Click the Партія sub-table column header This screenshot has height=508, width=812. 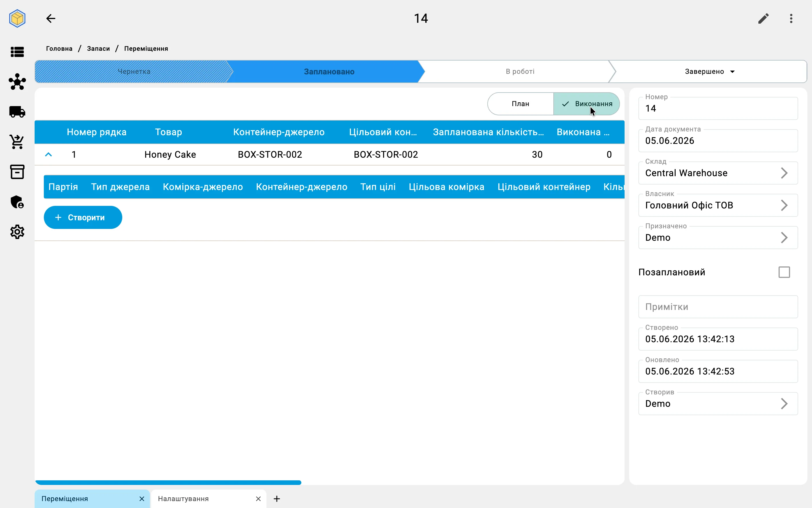(x=63, y=187)
